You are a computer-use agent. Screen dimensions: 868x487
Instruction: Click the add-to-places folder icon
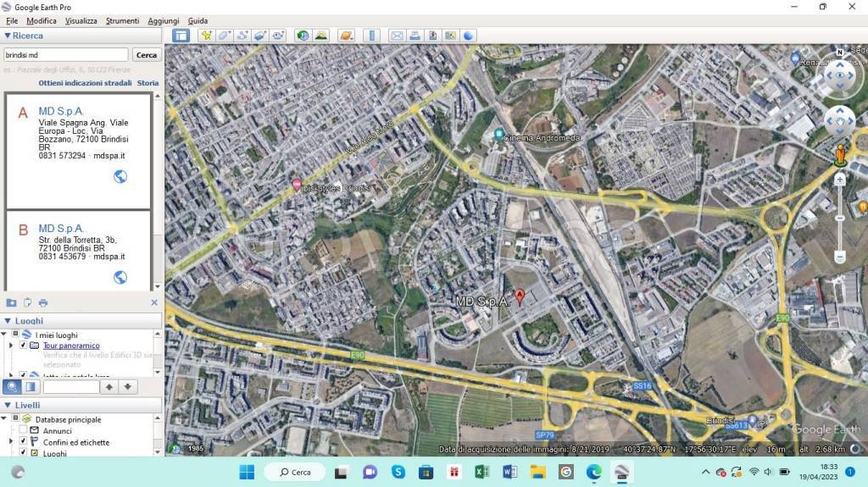click(x=11, y=302)
